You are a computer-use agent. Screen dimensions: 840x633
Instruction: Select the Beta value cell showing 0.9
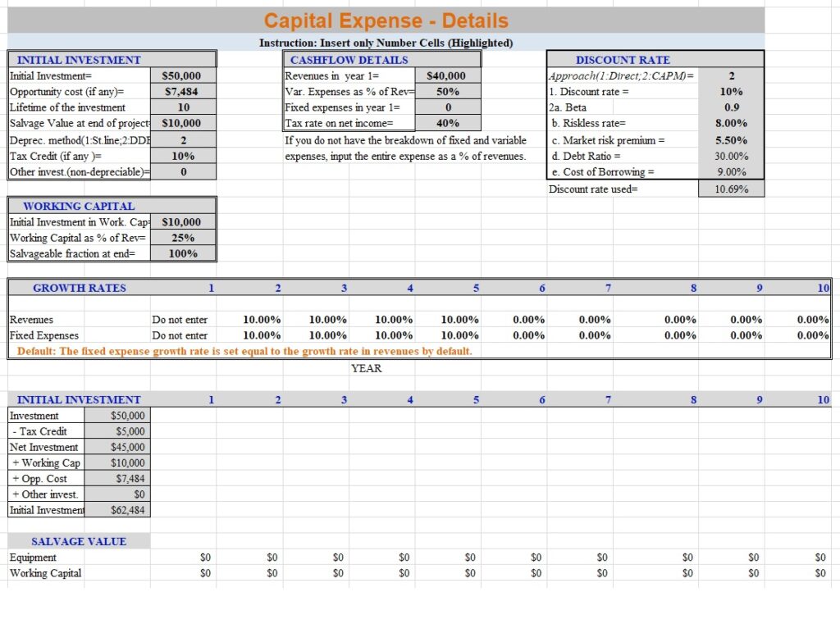pyautogui.click(x=730, y=107)
